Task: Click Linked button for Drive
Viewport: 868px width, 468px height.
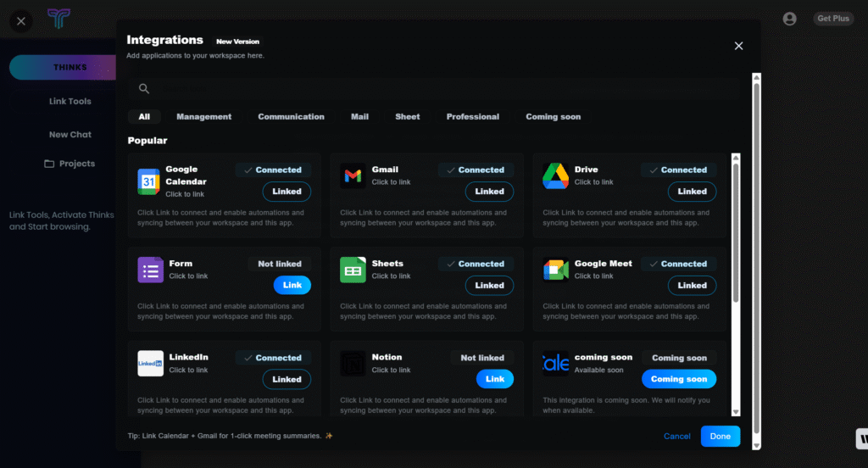Action: click(x=692, y=192)
